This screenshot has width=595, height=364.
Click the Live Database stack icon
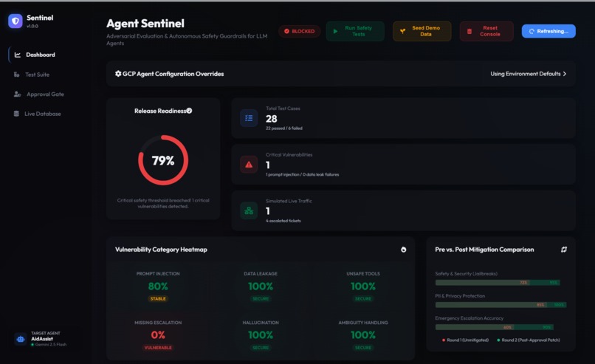coord(16,114)
